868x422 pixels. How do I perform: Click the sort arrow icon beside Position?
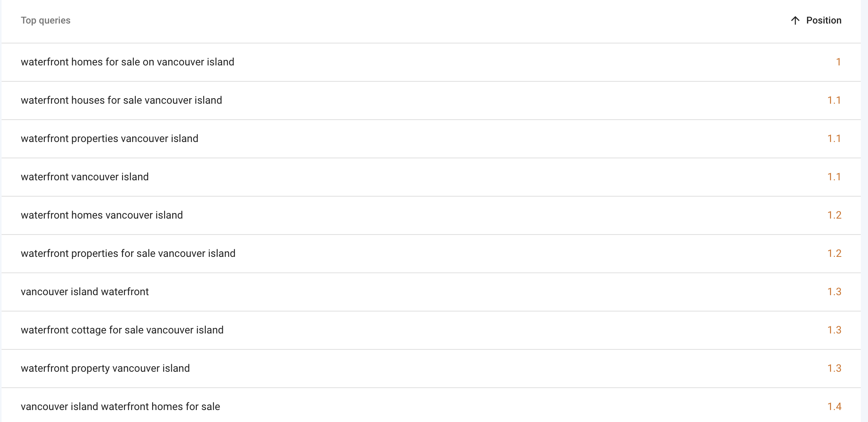[x=795, y=20]
